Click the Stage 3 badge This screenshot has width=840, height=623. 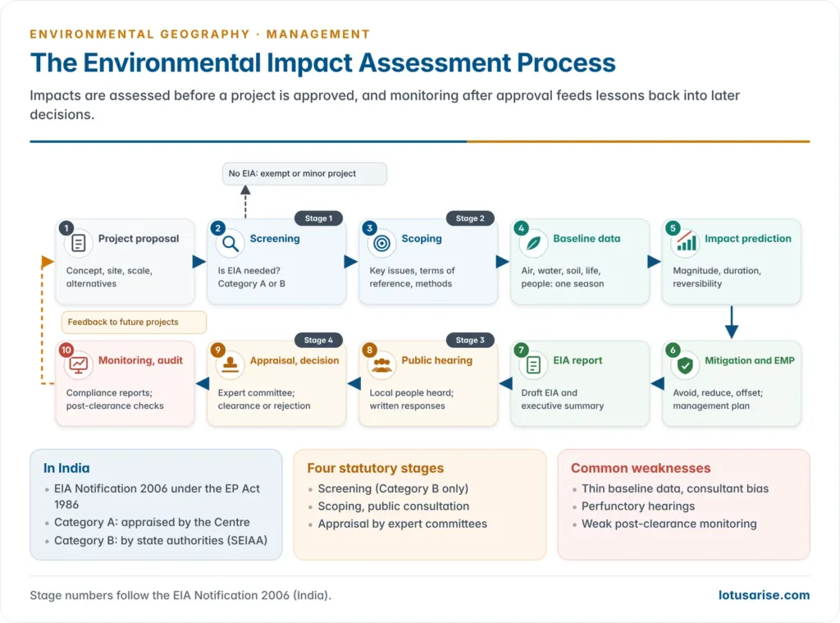tap(470, 340)
